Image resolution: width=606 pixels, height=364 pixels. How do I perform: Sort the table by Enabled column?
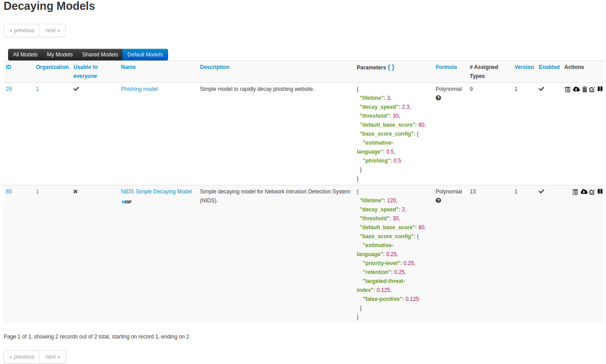[549, 67]
